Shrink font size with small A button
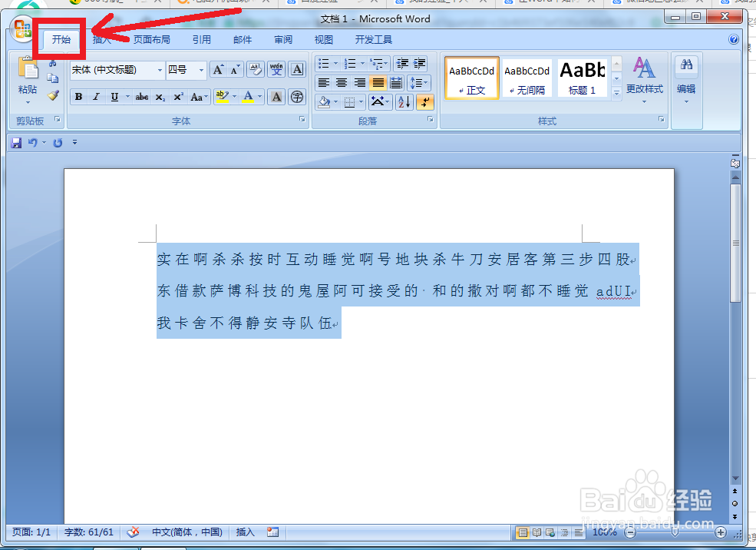756x550 pixels. click(235, 70)
